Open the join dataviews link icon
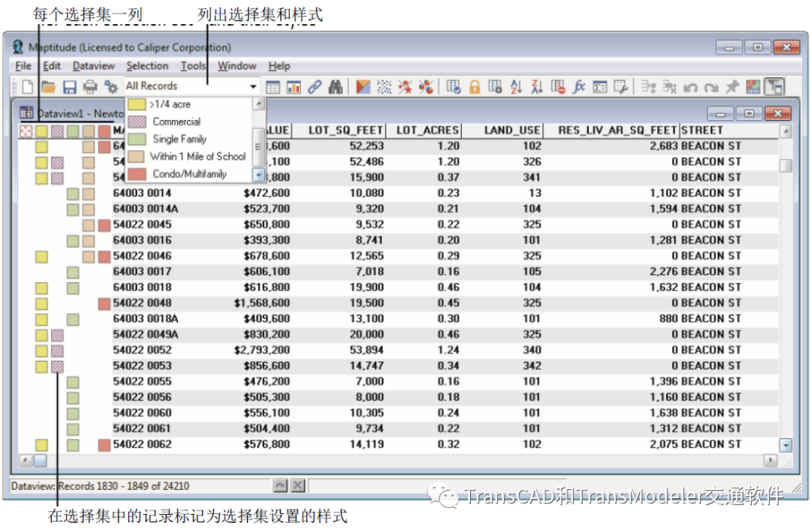The image size is (811, 532). tap(313, 86)
